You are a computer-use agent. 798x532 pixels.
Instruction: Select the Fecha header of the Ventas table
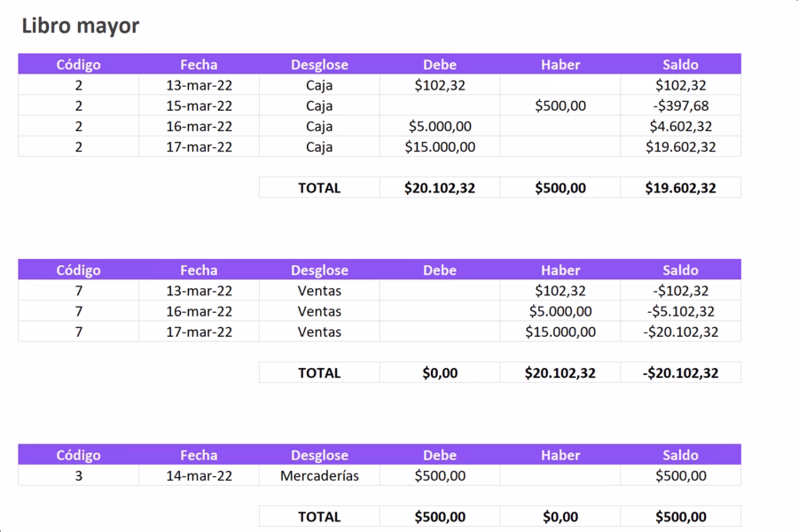click(199, 270)
